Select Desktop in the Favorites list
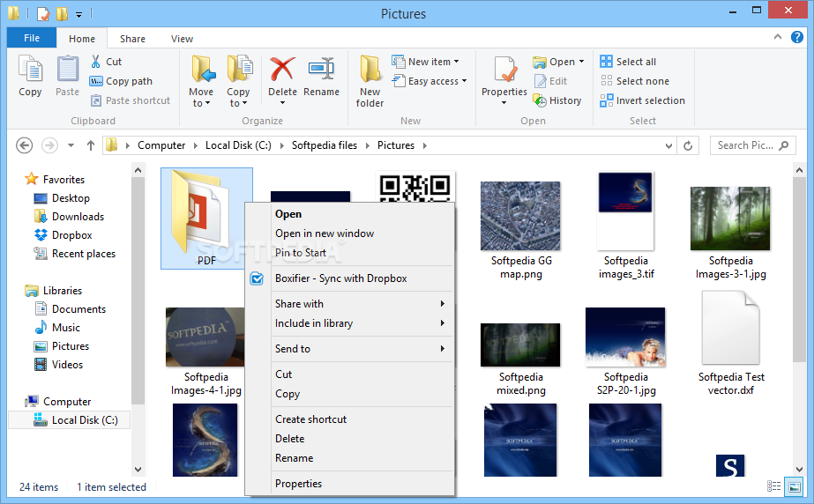 point(62,198)
